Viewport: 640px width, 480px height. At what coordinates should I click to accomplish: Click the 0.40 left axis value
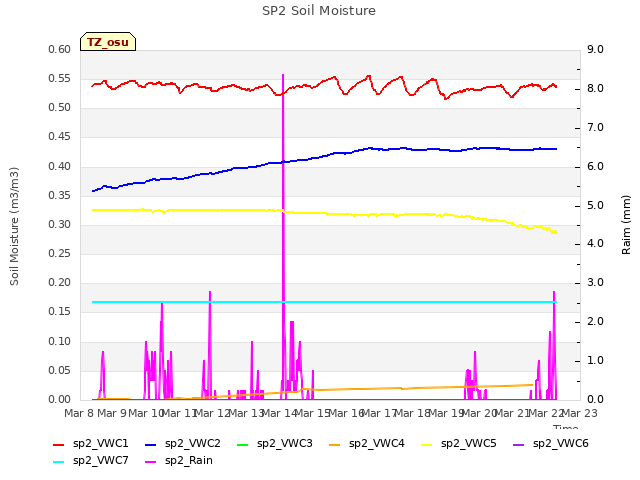point(60,167)
